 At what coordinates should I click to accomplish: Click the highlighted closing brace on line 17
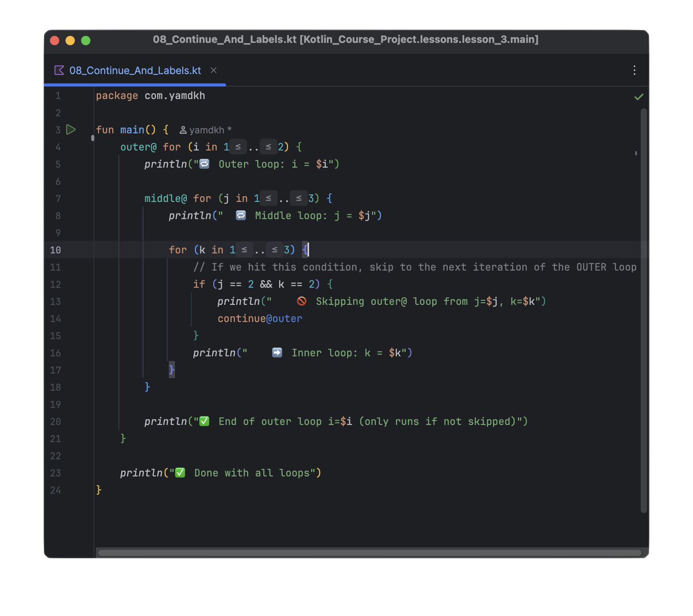(171, 370)
